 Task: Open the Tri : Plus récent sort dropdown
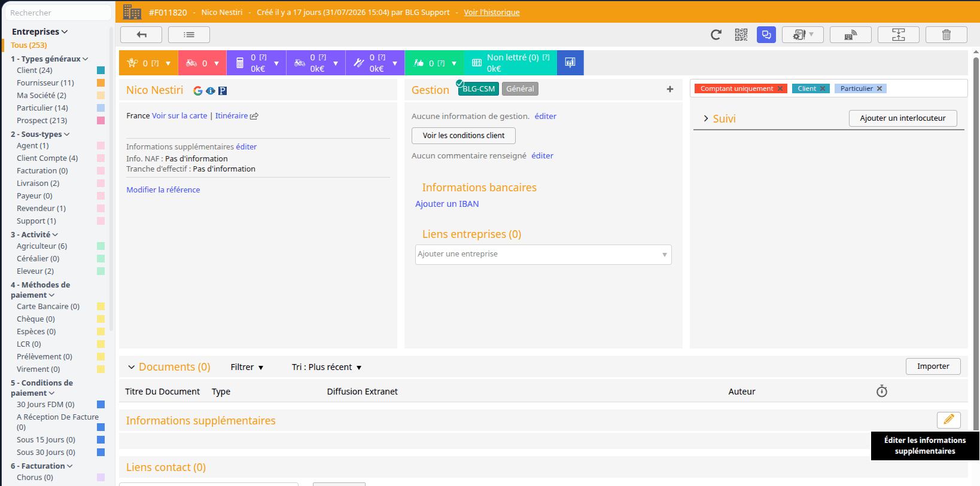(327, 367)
